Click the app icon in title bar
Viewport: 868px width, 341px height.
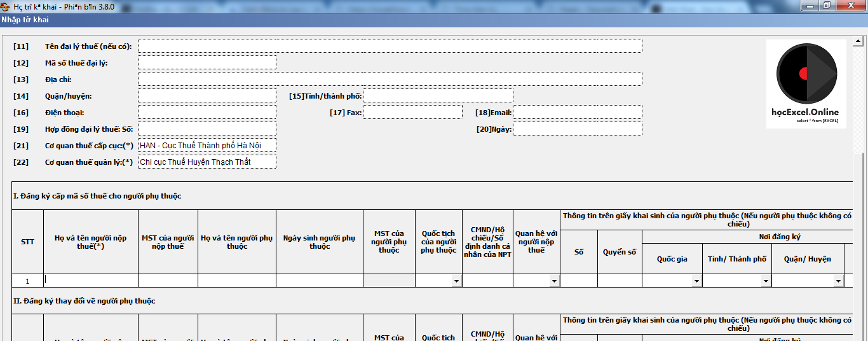pos(5,6)
